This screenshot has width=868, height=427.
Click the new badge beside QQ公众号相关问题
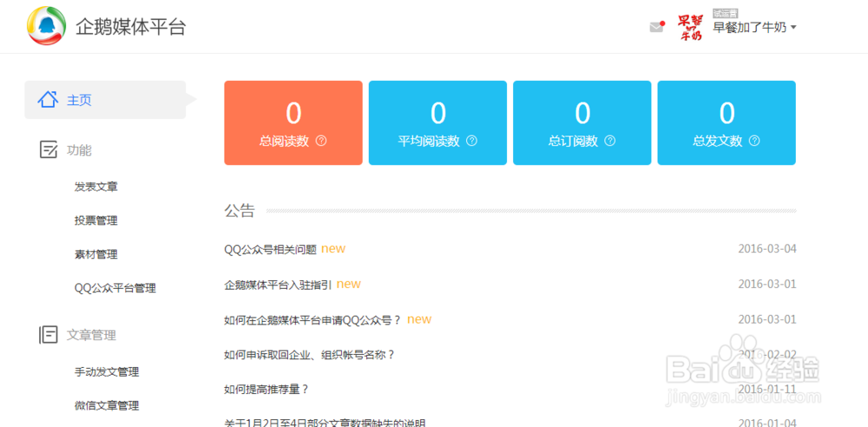(333, 249)
